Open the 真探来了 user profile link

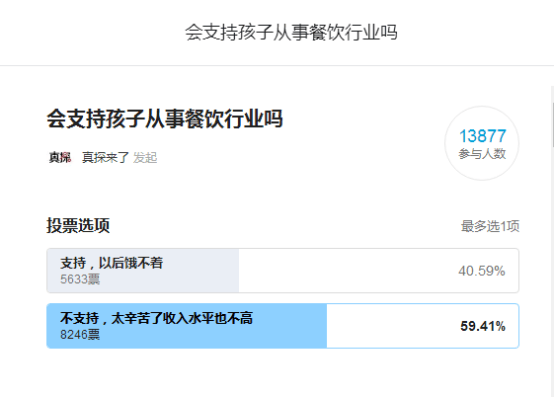pyautogui.click(x=106, y=158)
